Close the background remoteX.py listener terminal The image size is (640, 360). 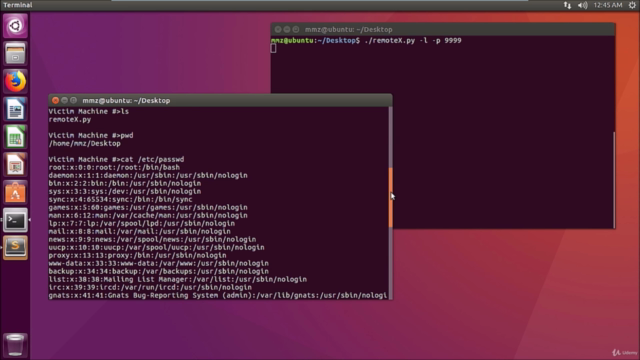278,29
